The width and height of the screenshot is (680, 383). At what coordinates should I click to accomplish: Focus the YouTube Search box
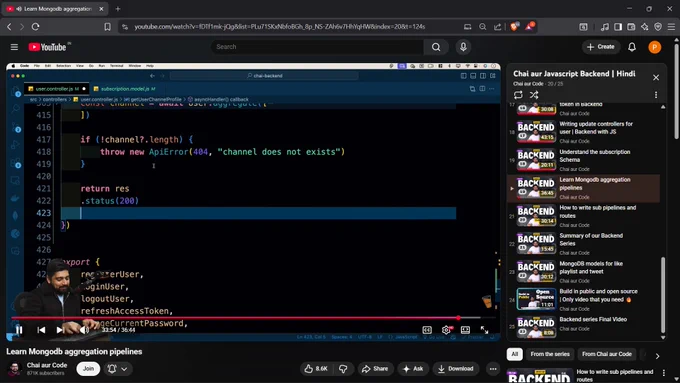click(317, 47)
